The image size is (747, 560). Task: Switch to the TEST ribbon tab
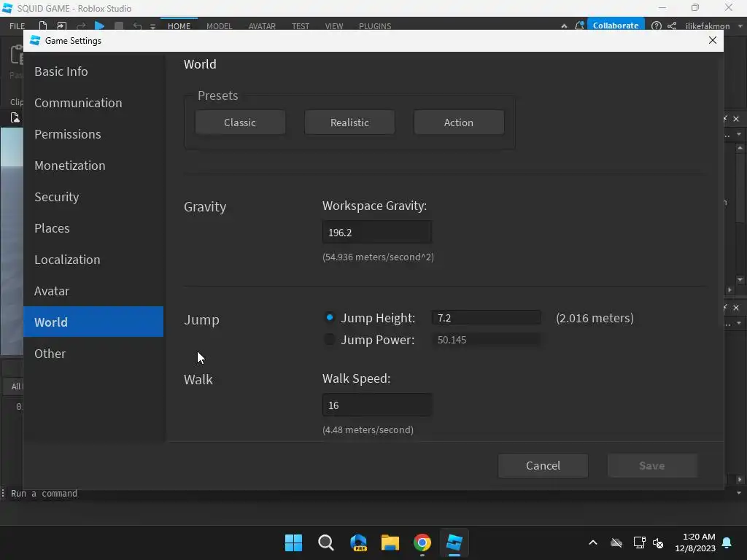point(301,26)
